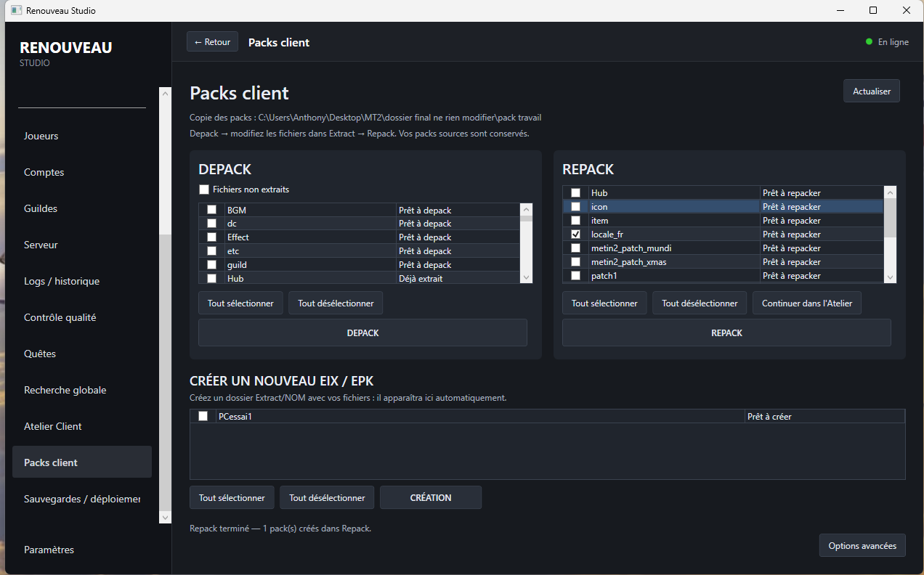Image resolution: width=924 pixels, height=575 pixels.
Task: Select the metin2_patch_mundi checkbox
Action: coord(576,248)
